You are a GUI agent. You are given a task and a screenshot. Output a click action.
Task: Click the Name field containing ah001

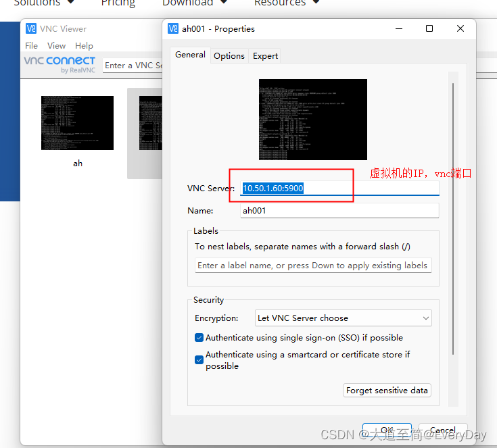click(339, 211)
